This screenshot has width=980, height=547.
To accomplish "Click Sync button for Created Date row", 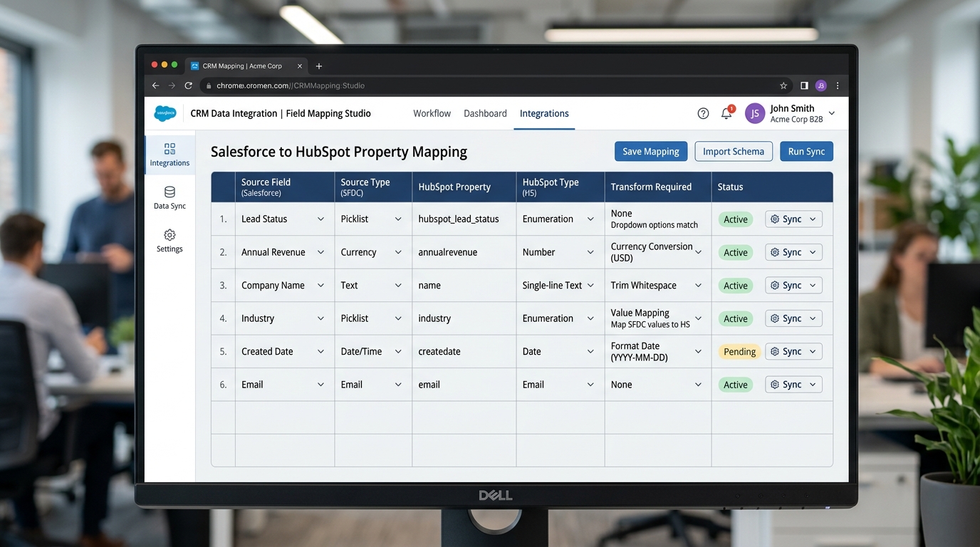I will (793, 351).
